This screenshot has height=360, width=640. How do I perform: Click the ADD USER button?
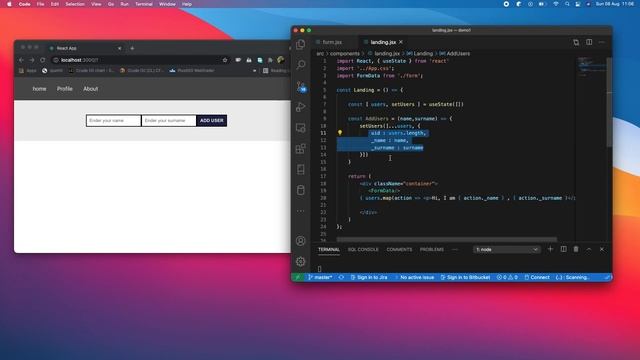pos(211,120)
